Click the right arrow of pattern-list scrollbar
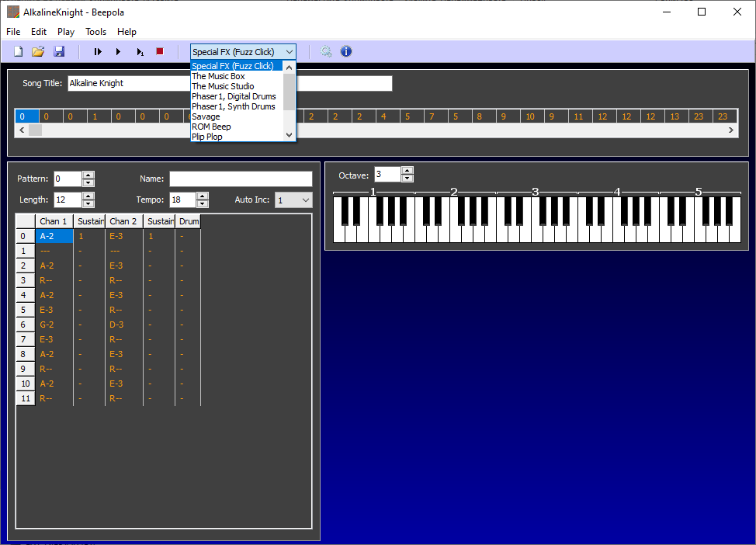Screen dimensions: 756x545 point(731,130)
